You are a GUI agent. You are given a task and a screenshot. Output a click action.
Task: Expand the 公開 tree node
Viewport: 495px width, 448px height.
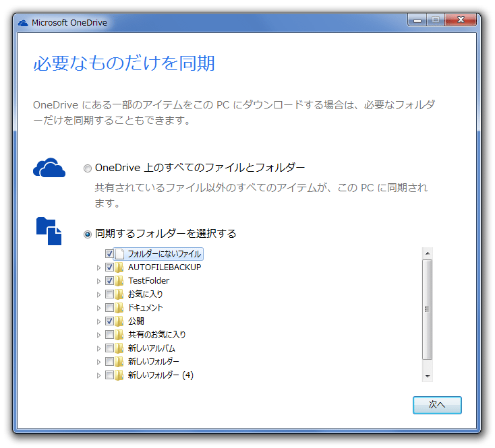(x=98, y=321)
